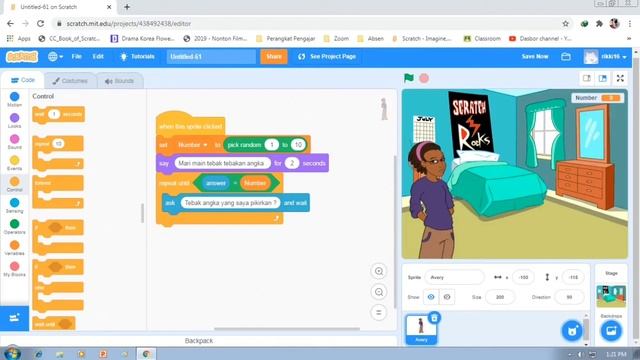This screenshot has width=640, height=360.
Task: Reload the browser page
Action: (40, 24)
